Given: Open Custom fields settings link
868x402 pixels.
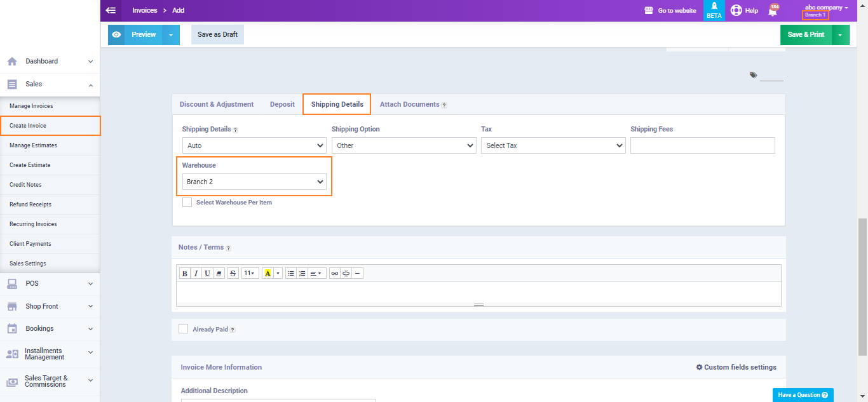Looking at the screenshot, I should [x=736, y=367].
